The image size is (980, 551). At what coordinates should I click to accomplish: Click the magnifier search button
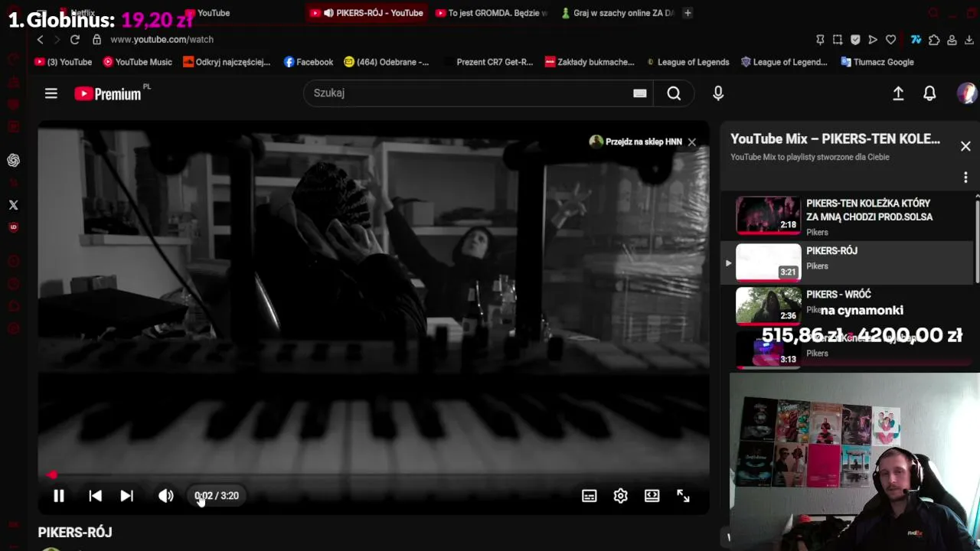[674, 93]
